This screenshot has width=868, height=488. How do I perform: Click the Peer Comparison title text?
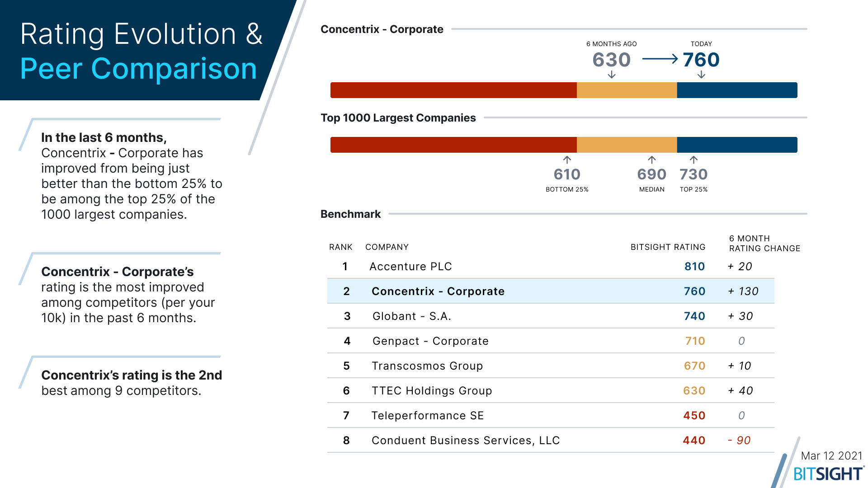[x=138, y=69]
